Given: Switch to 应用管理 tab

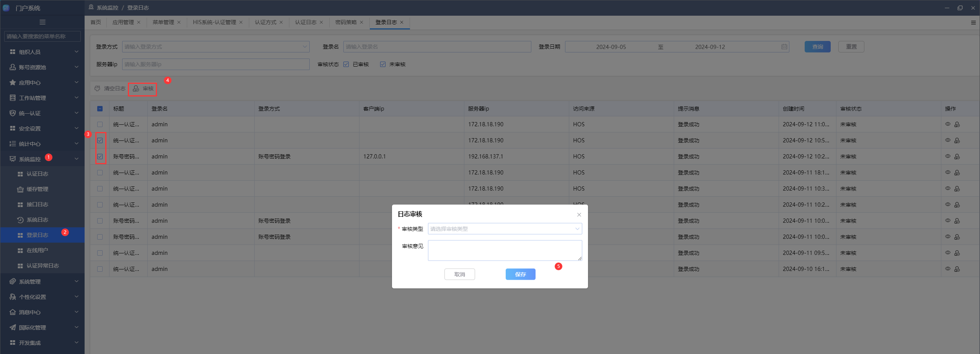Looking at the screenshot, I should (123, 22).
